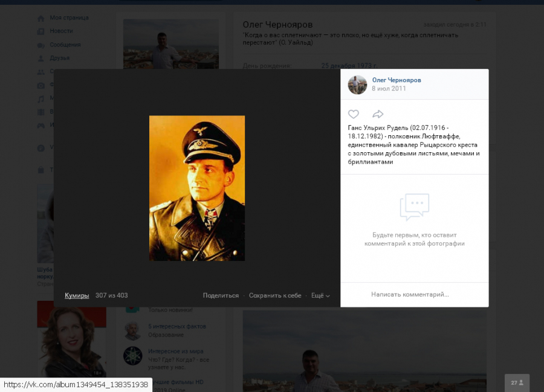The width and height of the screenshot is (544, 392).
Task: Click the chat bubble icon beside Сообщения
Action: 41,45
